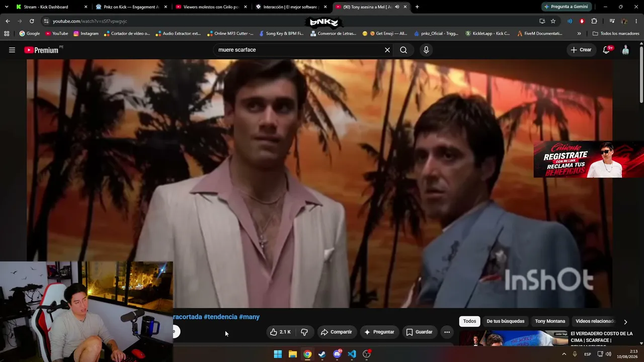Open video titled 'EL VERDADERO COSTO DE LA CIMA'

point(602,337)
